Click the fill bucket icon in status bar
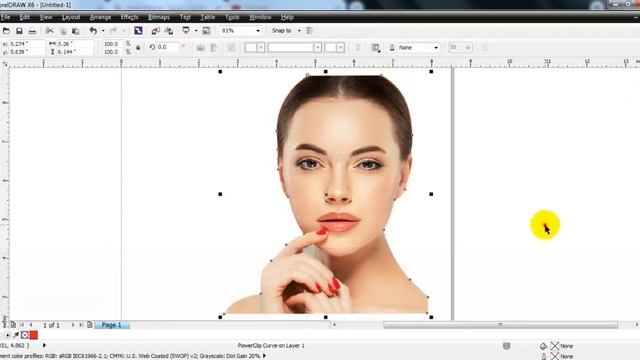This screenshot has height=360, width=640. [x=544, y=346]
